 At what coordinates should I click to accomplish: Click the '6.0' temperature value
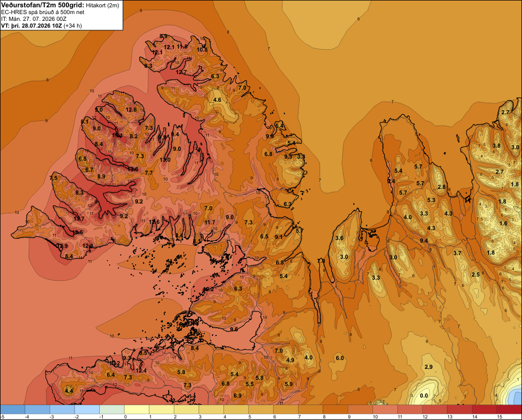tap(340, 358)
